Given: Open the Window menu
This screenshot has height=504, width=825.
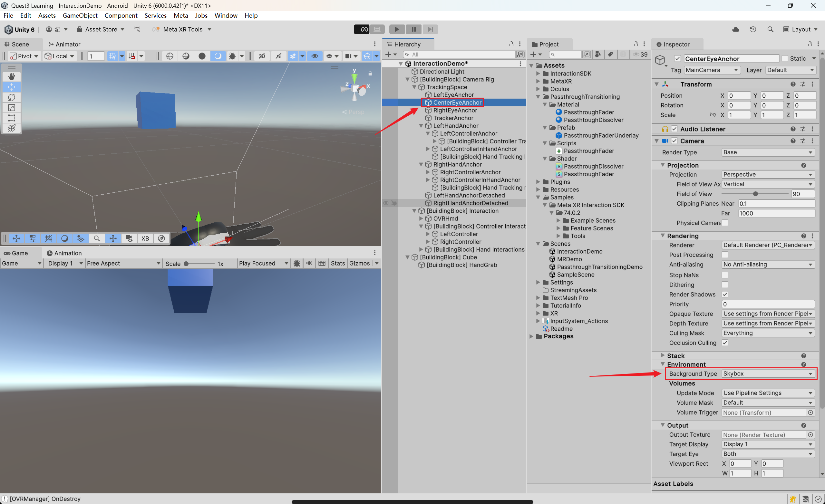Looking at the screenshot, I should tap(226, 15).
